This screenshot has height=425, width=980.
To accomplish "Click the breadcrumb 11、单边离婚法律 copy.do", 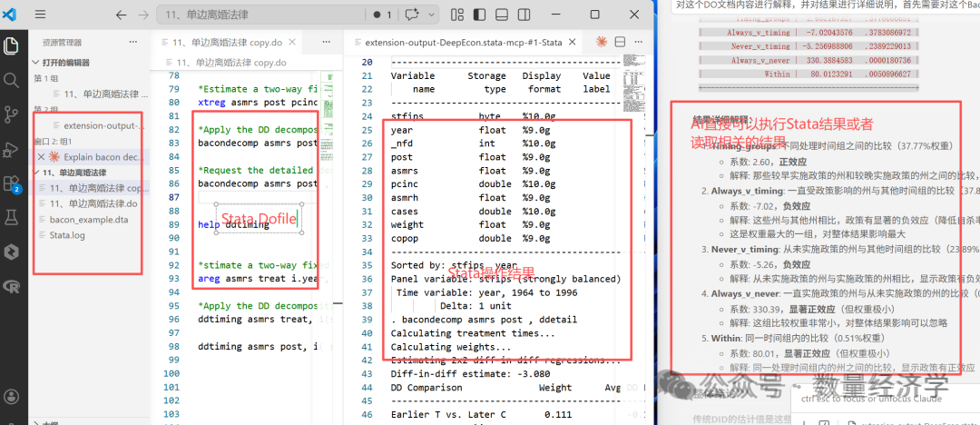I will click(231, 63).
